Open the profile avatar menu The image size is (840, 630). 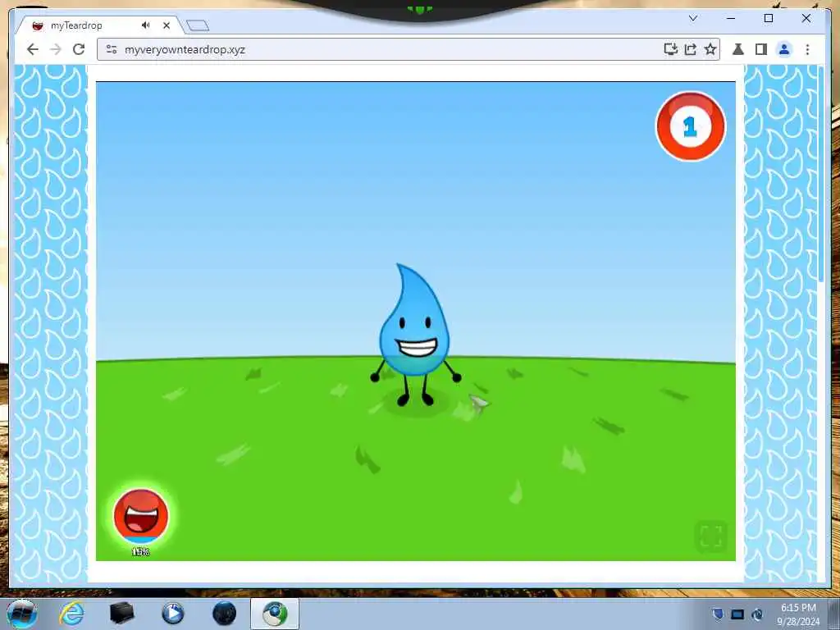tap(784, 49)
